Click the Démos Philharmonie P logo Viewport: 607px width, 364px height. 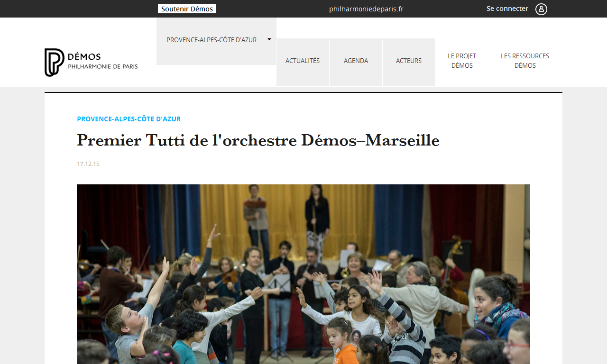54,62
